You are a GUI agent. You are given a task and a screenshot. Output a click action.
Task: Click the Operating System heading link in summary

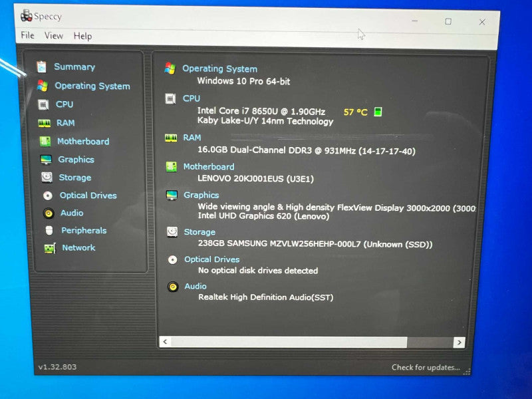(x=220, y=68)
